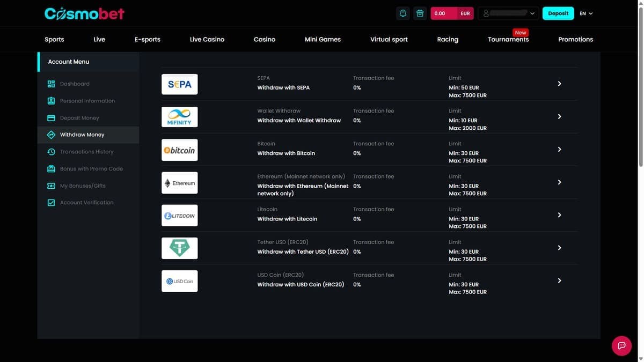Image resolution: width=644 pixels, height=362 pixels.
Task: Open the Live menu
Action: point(99,39)
